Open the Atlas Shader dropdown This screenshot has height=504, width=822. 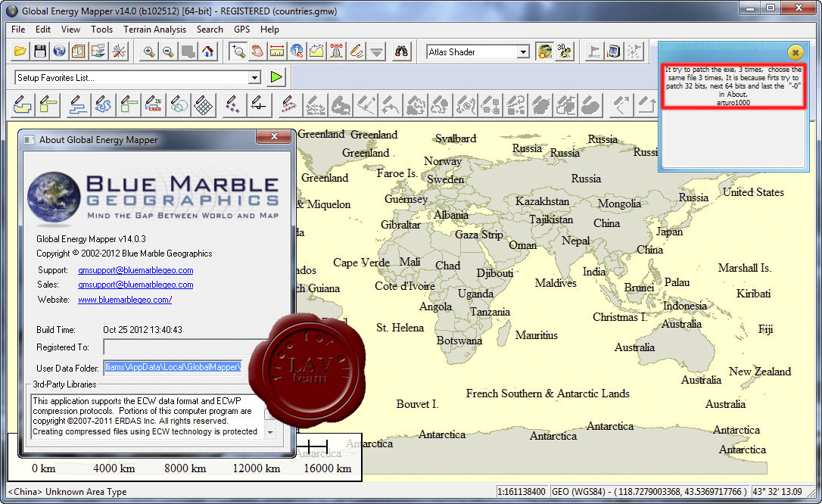click(523, 52)
